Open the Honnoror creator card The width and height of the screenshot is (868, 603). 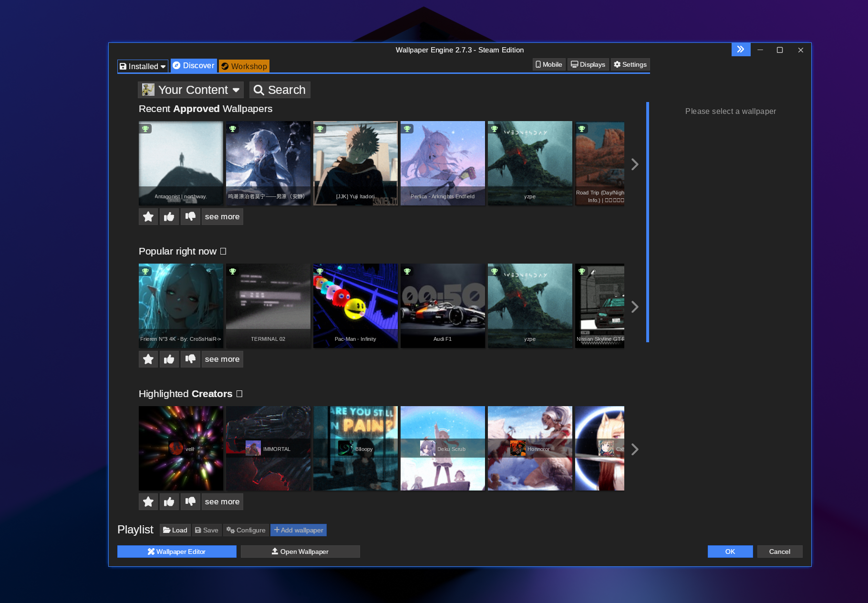tap(530, 448)
